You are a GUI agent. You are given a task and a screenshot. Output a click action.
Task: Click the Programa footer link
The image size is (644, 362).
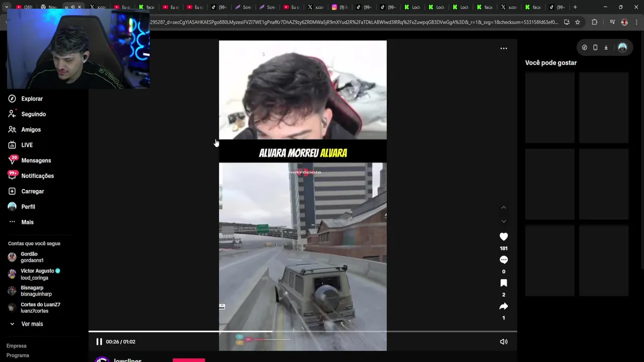[x=18, y=355]
